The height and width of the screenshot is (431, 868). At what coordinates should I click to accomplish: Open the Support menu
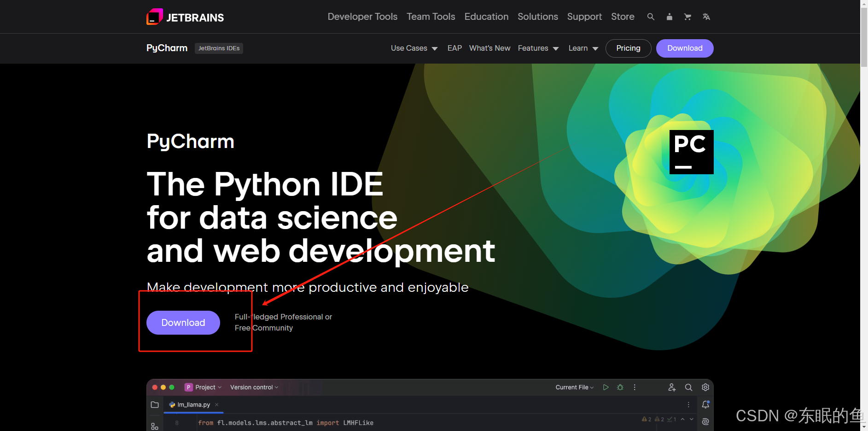pos(584,17)
